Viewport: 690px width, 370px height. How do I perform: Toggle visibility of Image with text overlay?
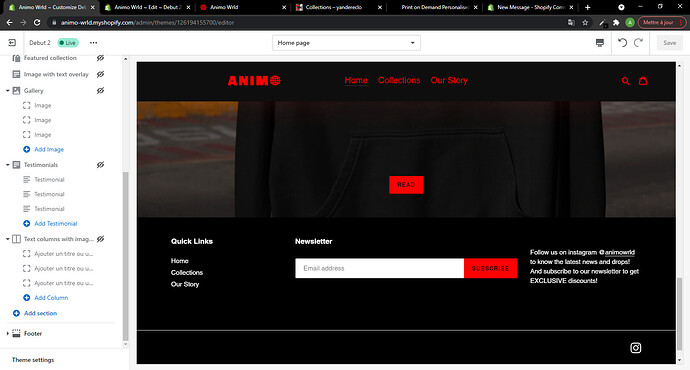click(x=100, y=74)
